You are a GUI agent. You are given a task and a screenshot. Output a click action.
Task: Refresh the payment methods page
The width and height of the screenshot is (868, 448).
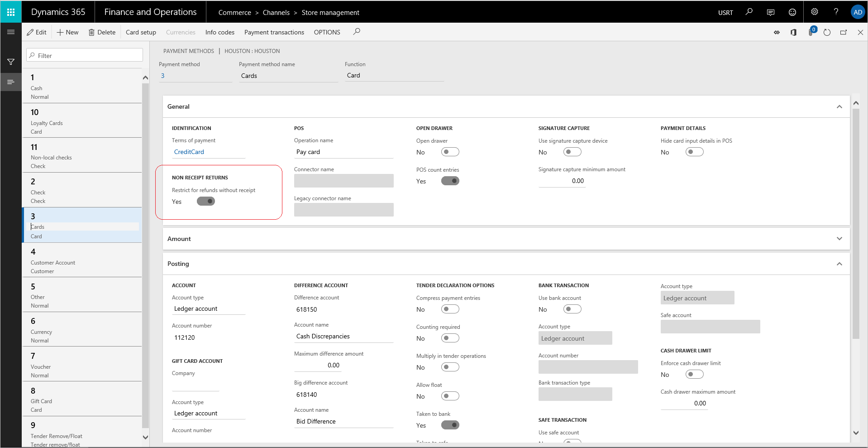coord(827,32)
